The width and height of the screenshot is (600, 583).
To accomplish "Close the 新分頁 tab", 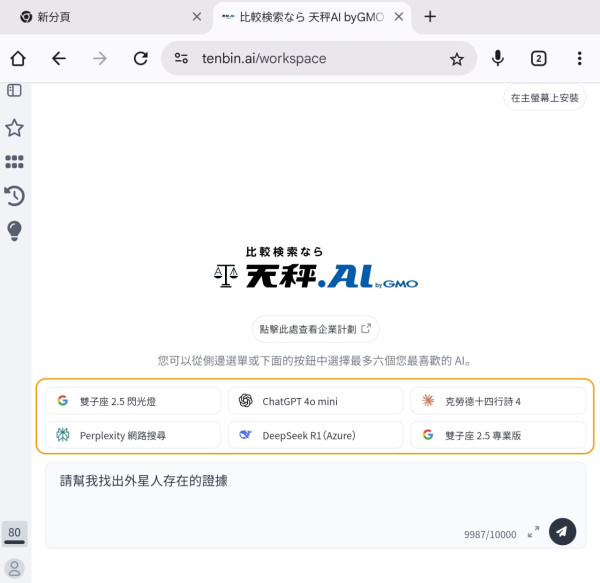I will point(197,16).
